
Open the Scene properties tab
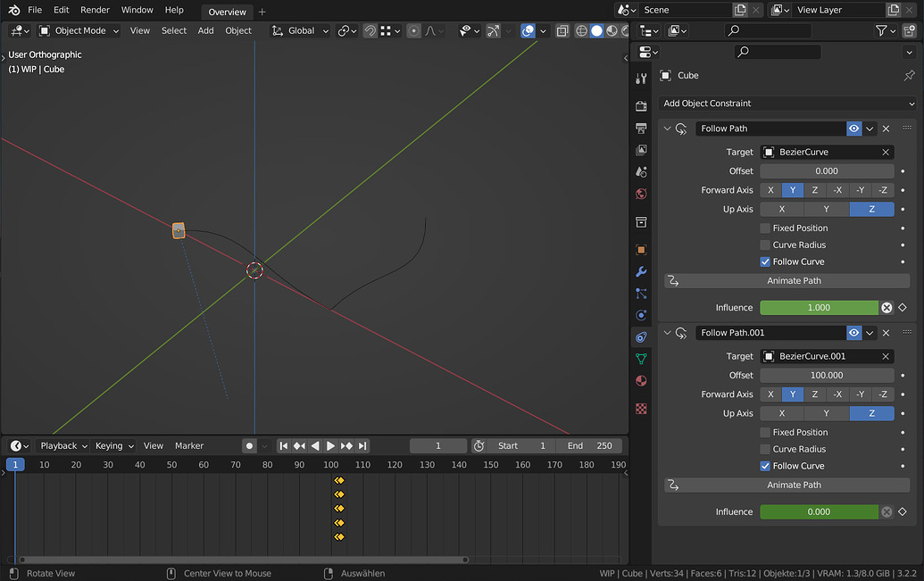pyautogui.click(x=641, y=171)
